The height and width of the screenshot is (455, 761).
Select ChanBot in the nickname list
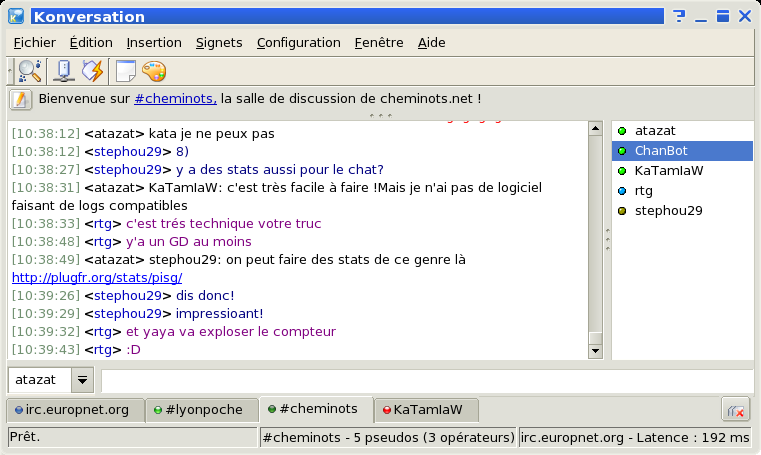coord(661,151)
